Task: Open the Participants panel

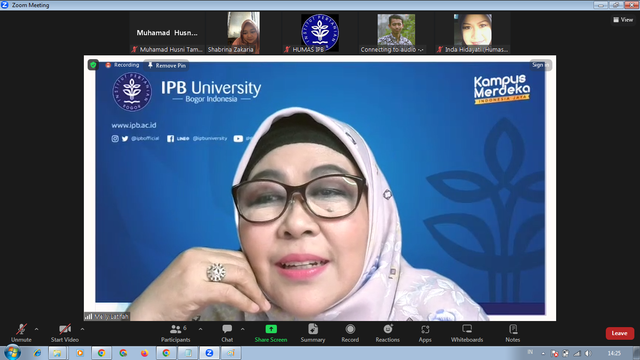Action: click(x=176, y=333)
